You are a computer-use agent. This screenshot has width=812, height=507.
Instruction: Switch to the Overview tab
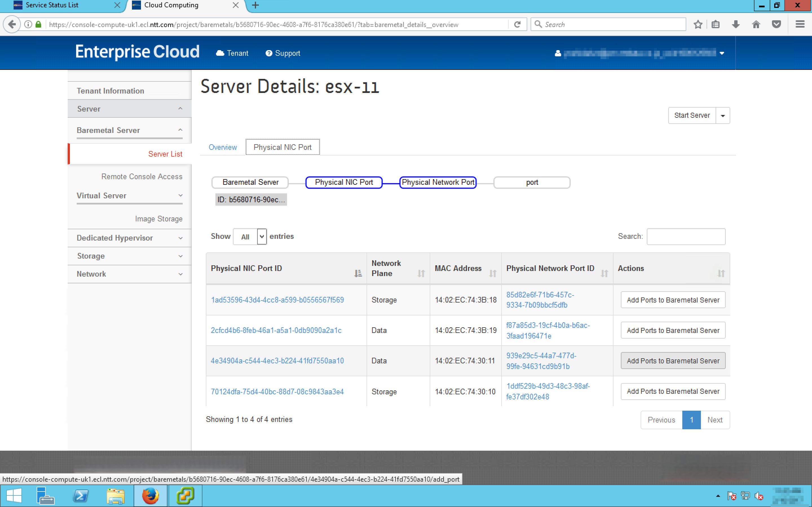point(222,147)
